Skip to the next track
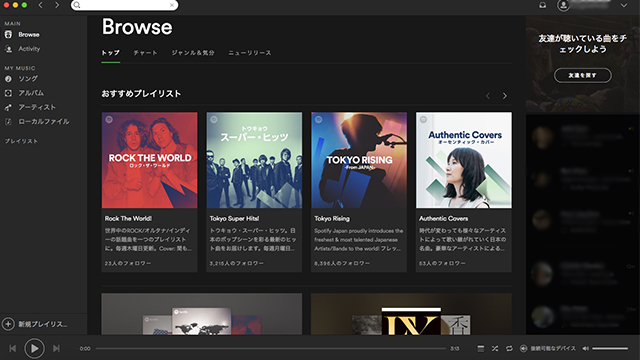This screenshot has width=640, height=360. click(x=56, y=348)
